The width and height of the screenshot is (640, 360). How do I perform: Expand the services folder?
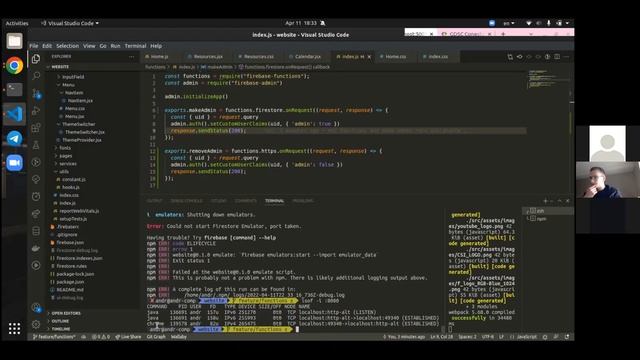tap(68, 164)
